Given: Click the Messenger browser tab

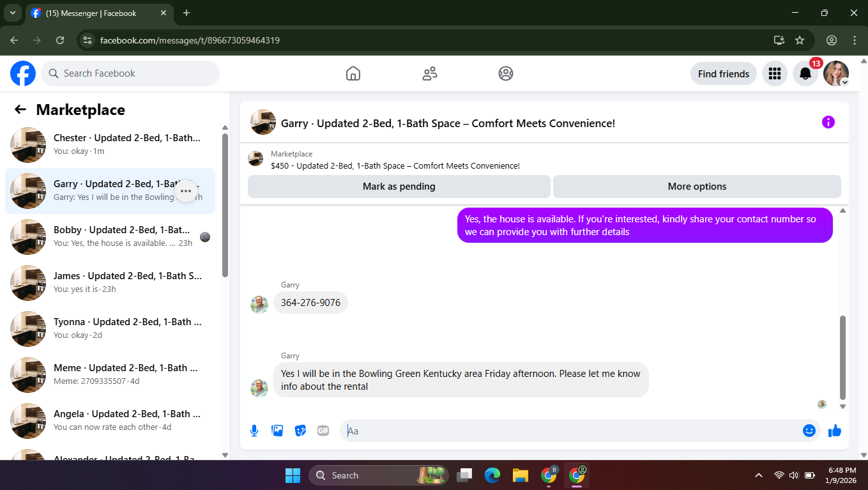Looking at the screenshot, I should [99, 13].
